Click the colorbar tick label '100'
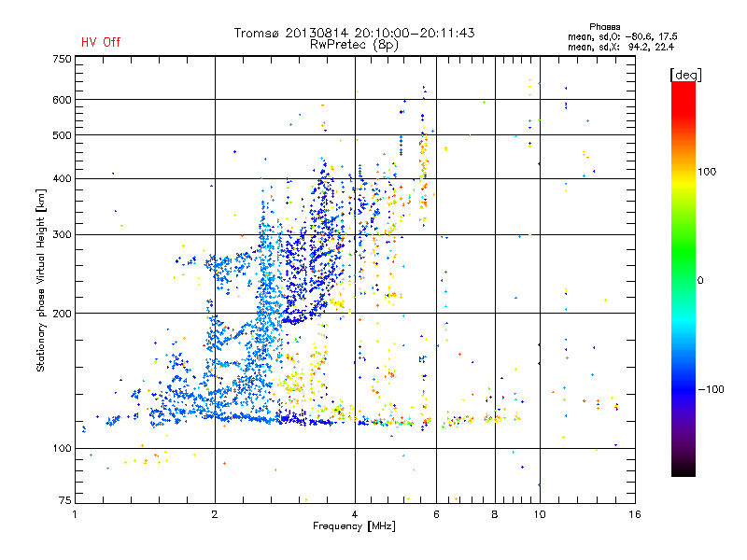Viewport: 747px width, 560px height. pyautogui.click(x=707, y=172)
